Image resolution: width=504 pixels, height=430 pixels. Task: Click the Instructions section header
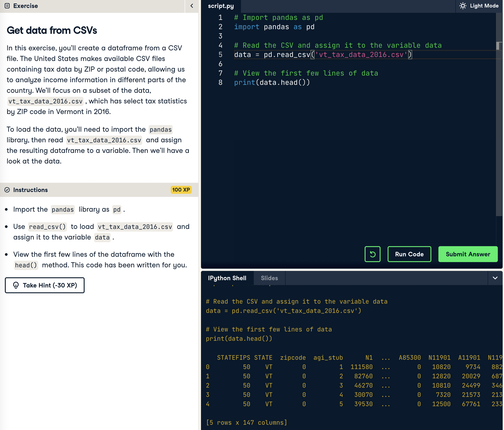(30, 190)
